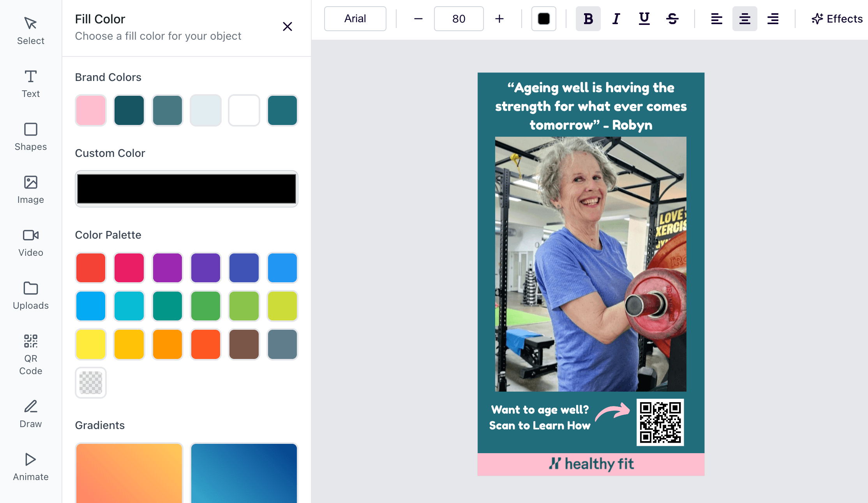Open the Text tool tab
Screen dimensions: 868x503
[x=30, y=84]
